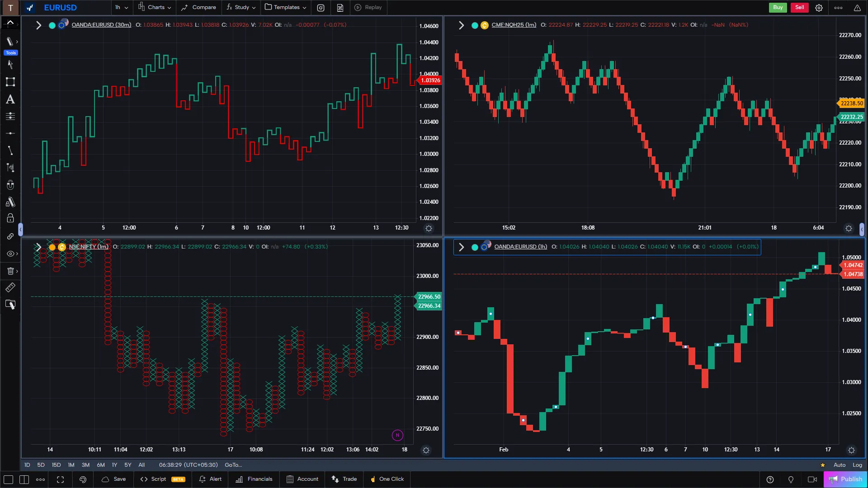868x488 pixels.
Task: Expand the Templates dropdown
Action: [x=285, y=7]
